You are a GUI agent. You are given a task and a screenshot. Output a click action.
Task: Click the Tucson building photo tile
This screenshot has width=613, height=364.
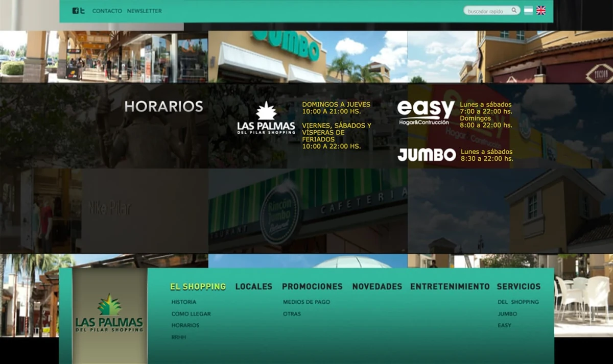(x=510, y=57)
